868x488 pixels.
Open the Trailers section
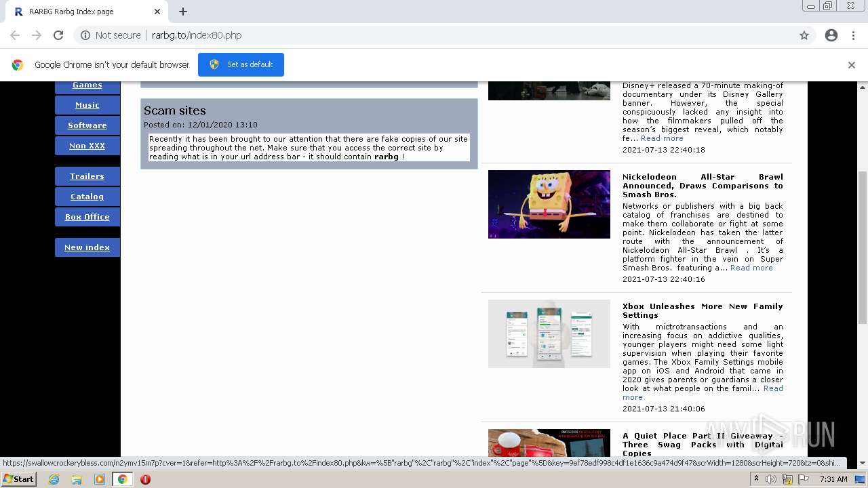click(x=87, y=176)
